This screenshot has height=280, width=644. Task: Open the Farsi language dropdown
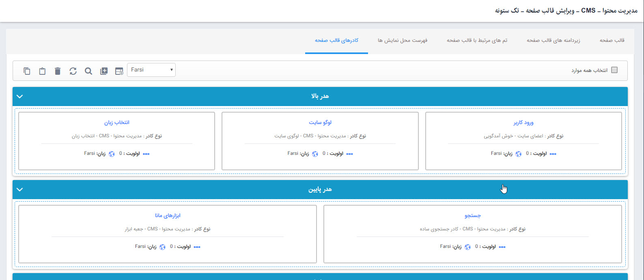(151, 70)
